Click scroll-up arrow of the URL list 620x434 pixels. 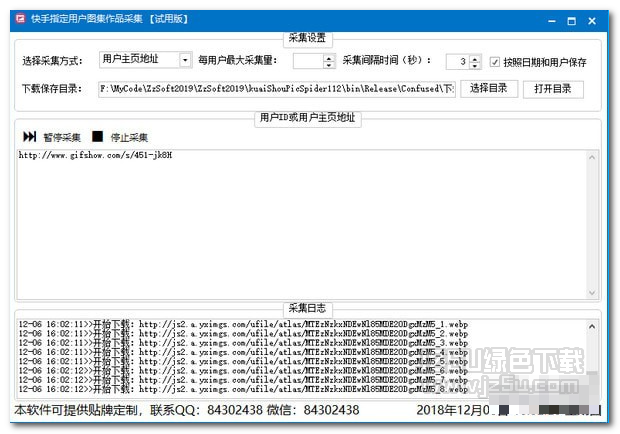coord(592,157)
